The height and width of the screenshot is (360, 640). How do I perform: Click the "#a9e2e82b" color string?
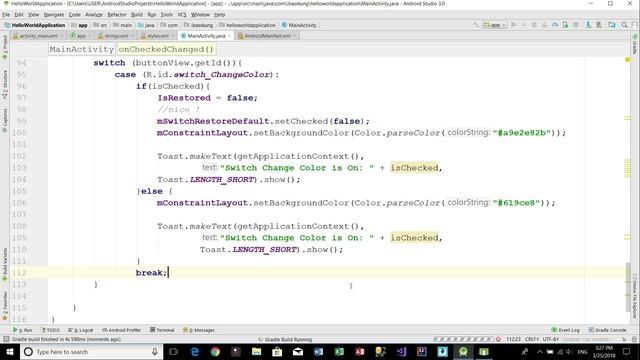click(x=522, y=133)
